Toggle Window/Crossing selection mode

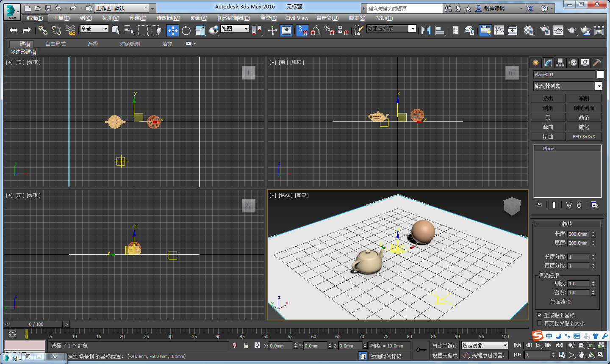click(x=157, y=30)
